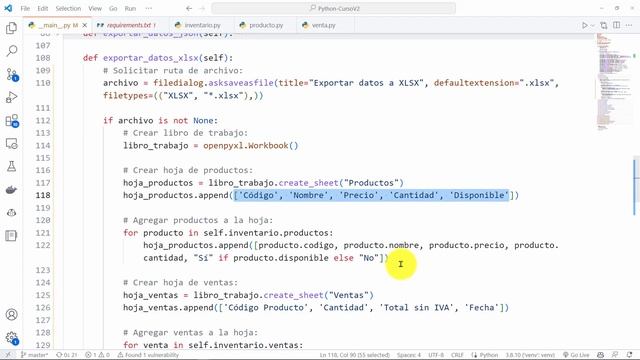Open the Edit menu
The width and height of the screenshot is (640, 360).
pos(42,8)
